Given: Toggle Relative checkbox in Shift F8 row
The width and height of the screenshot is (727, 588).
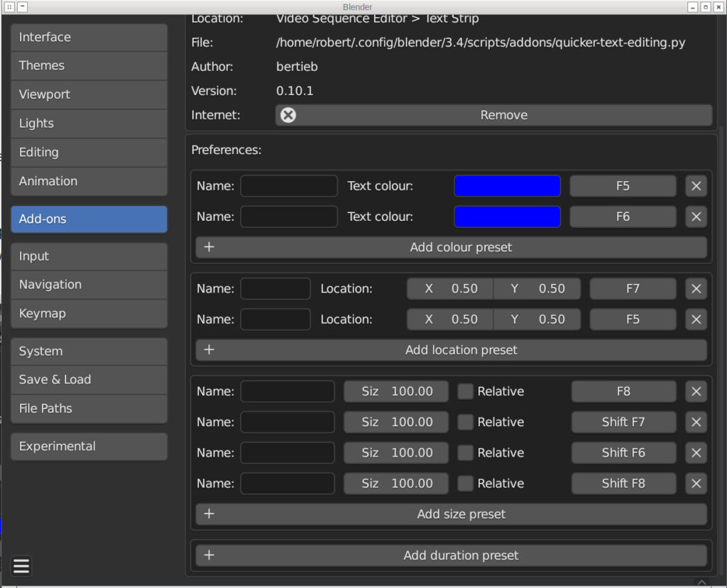Looking at the screenshot, I should click(x=465, y=484).
